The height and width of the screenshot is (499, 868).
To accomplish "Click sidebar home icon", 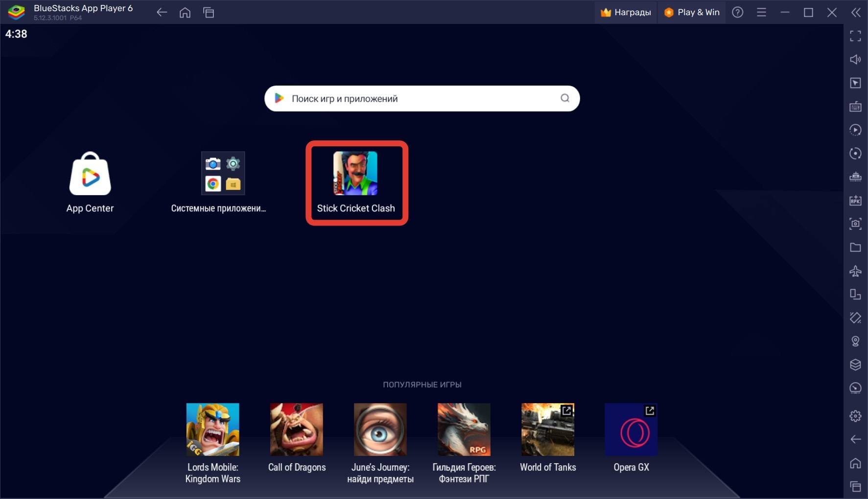I will point(855,463).
